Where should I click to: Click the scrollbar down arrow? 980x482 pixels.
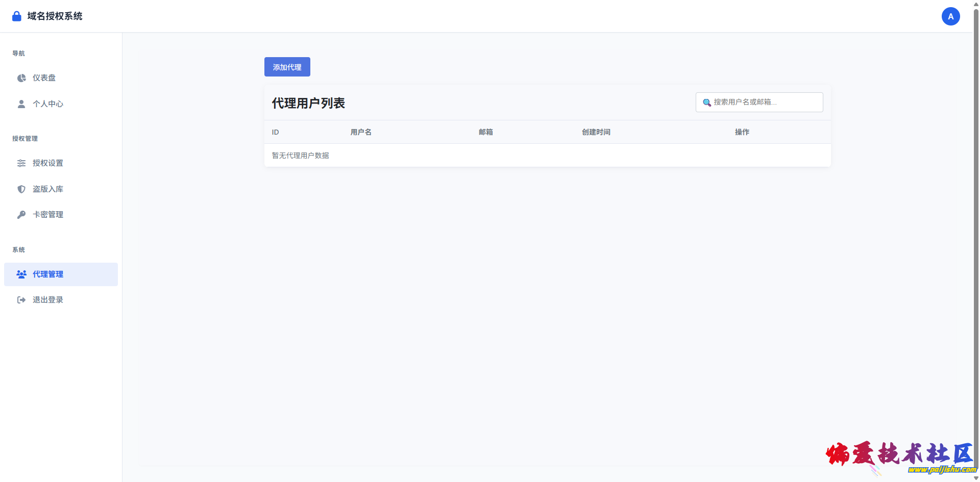pos(976,478)
